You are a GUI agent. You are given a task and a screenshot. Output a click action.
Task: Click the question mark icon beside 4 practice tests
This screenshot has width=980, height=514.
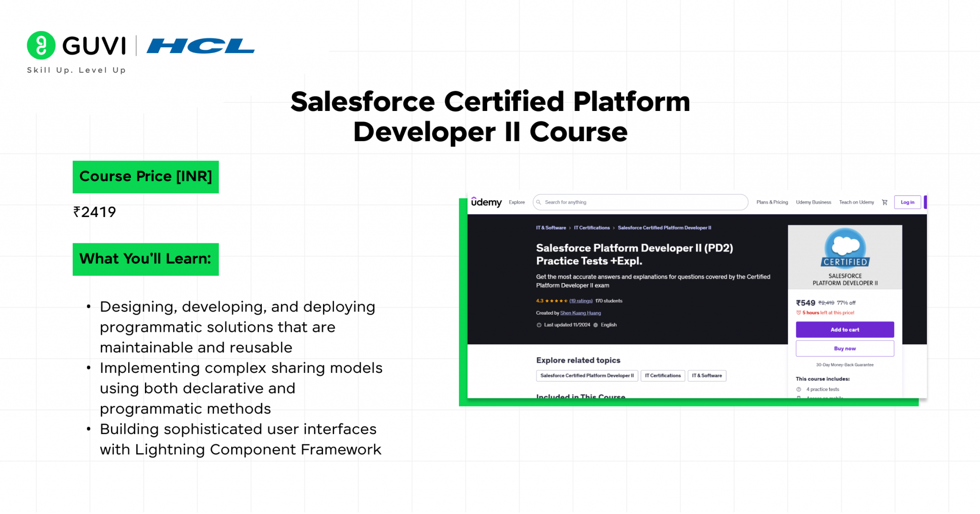click(798, 389)
